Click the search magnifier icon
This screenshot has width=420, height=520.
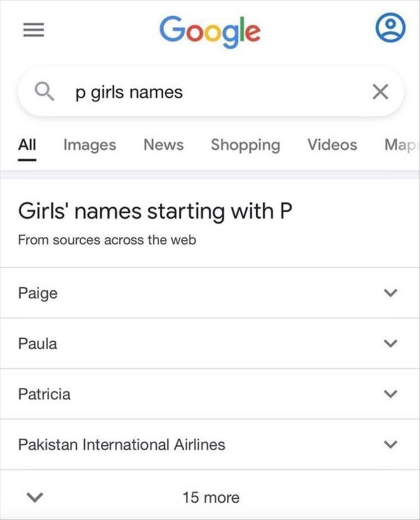(44, 91)
